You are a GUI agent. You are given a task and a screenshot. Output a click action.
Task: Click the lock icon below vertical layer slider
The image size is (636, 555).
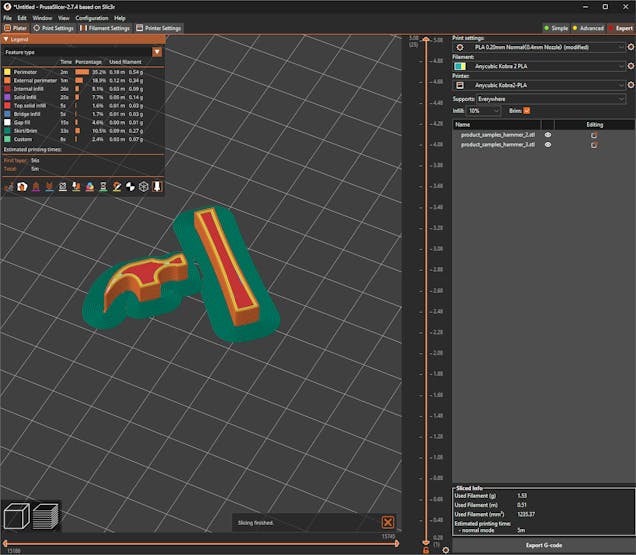[426, 550]
